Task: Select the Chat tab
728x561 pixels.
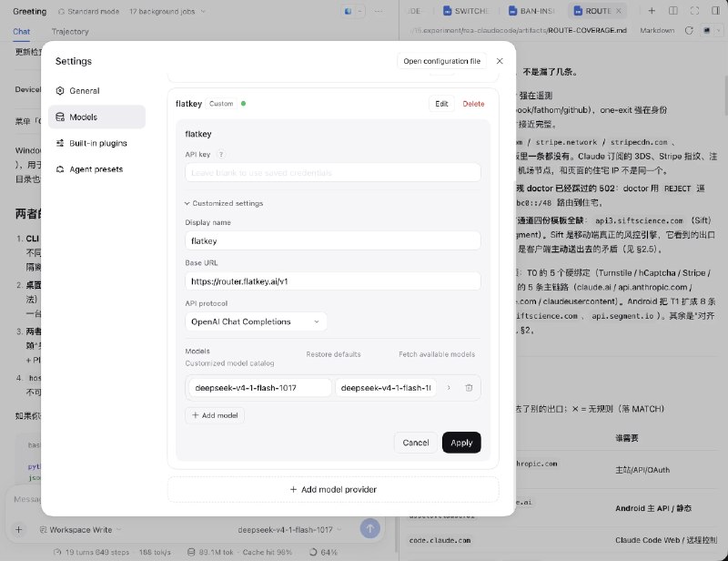Action: click(x=21, y=32)
